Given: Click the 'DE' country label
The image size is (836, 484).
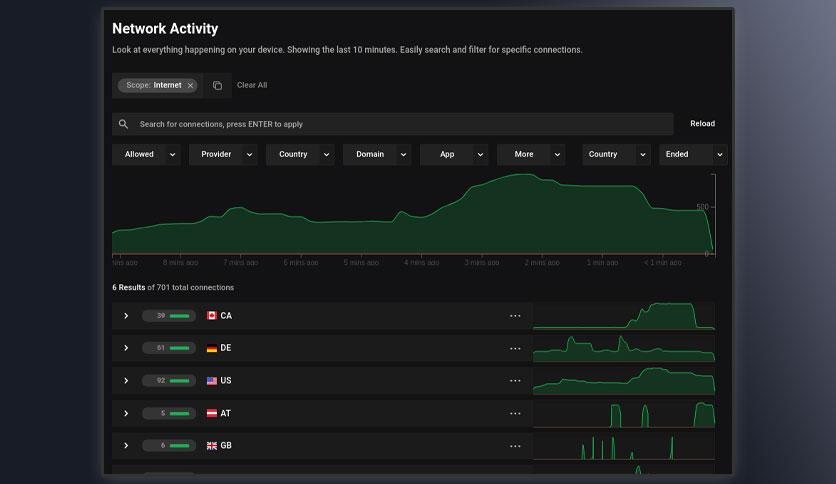Looking at the screenshot, I should click(226, 348).
